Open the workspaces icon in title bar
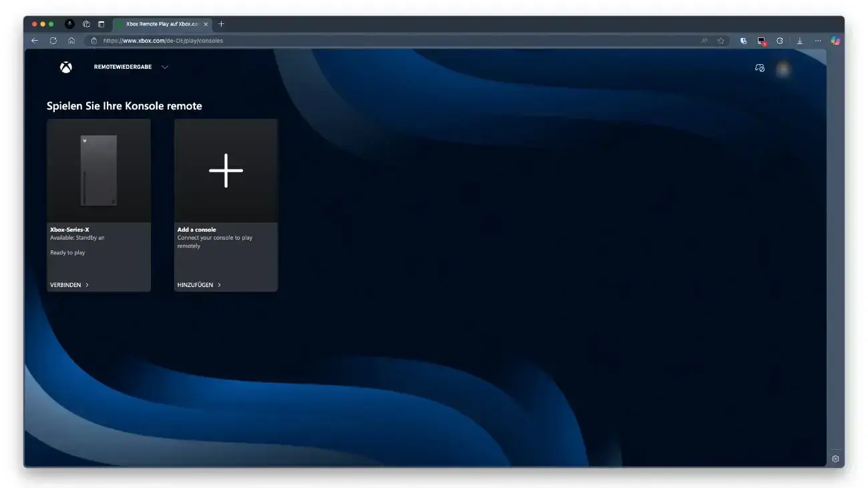Screen dimensions: 868x488 pos(87,24)
